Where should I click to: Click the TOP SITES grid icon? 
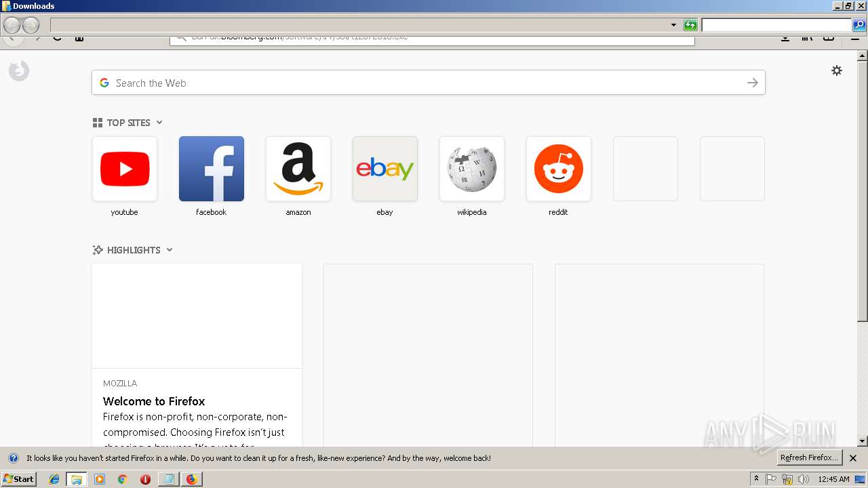tap(98, 123)
